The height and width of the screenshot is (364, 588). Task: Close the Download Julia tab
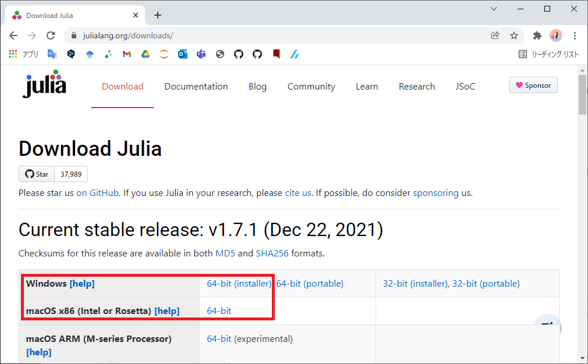136,15
